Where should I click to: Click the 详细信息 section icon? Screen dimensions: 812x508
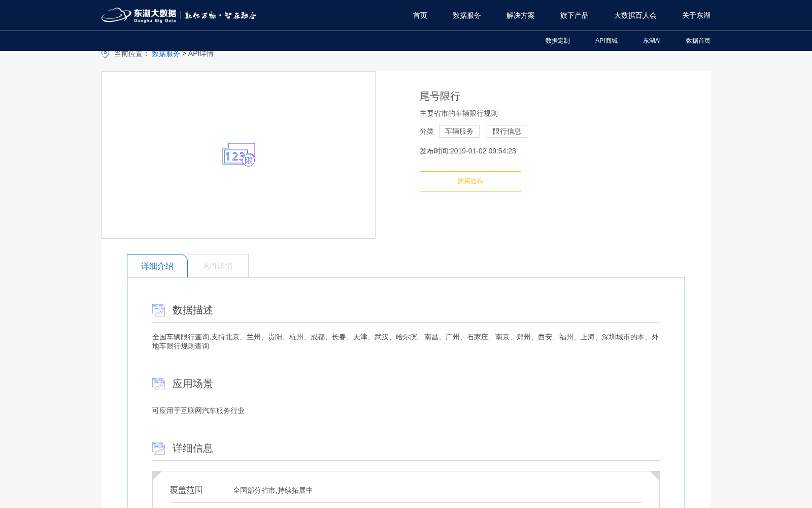pyautogui.click(x=158, y=448)
